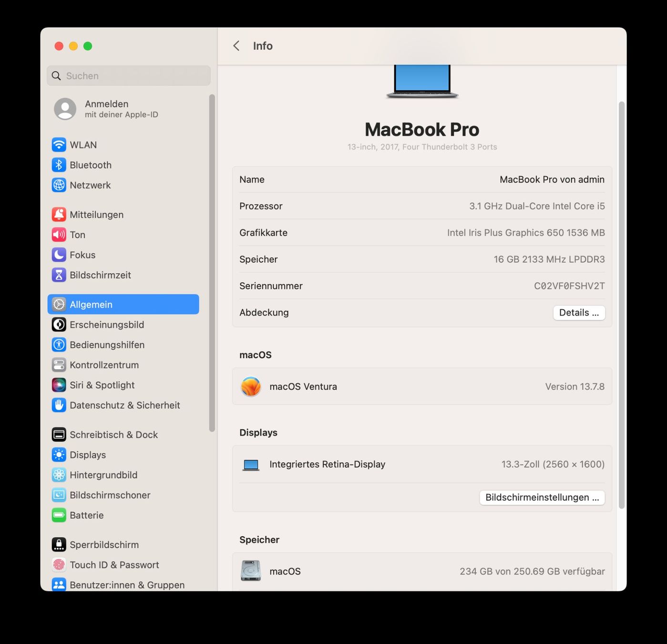Click the Bedienungshilfen accessibility icon
The image size is (667, 644).
(59, 344)
